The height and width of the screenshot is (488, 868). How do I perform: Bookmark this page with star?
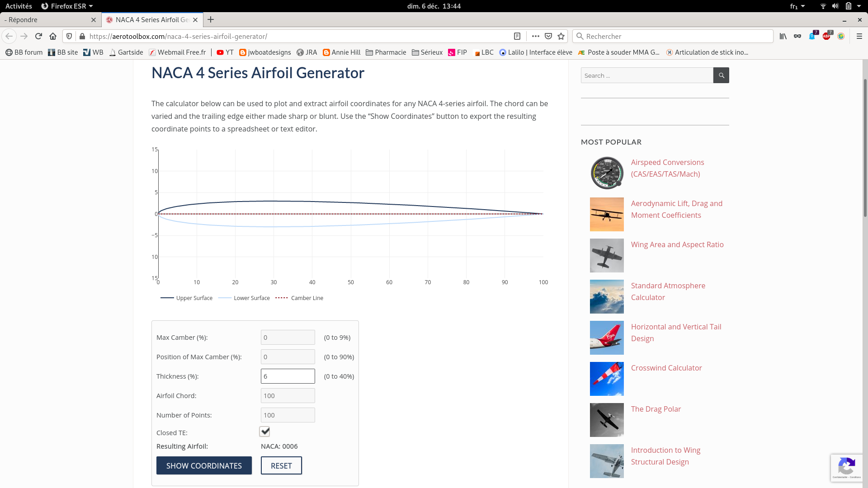point(561,36)
